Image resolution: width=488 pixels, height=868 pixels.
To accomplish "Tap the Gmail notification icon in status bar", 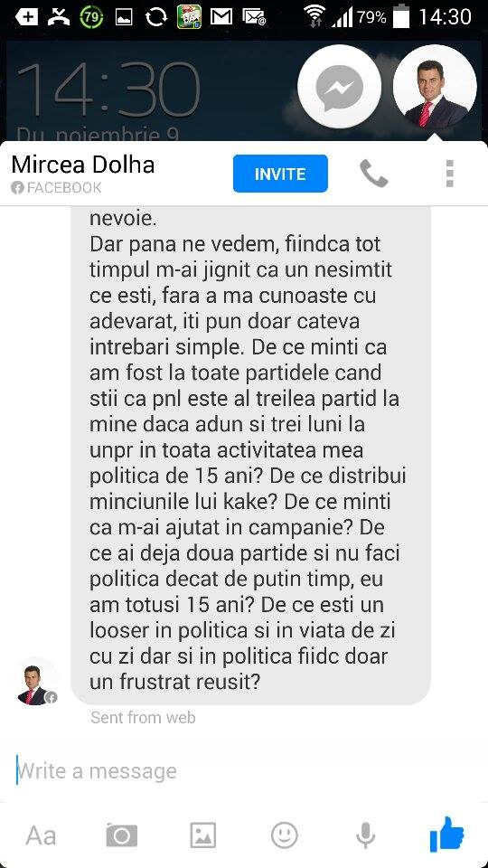I will click(221, 17).
